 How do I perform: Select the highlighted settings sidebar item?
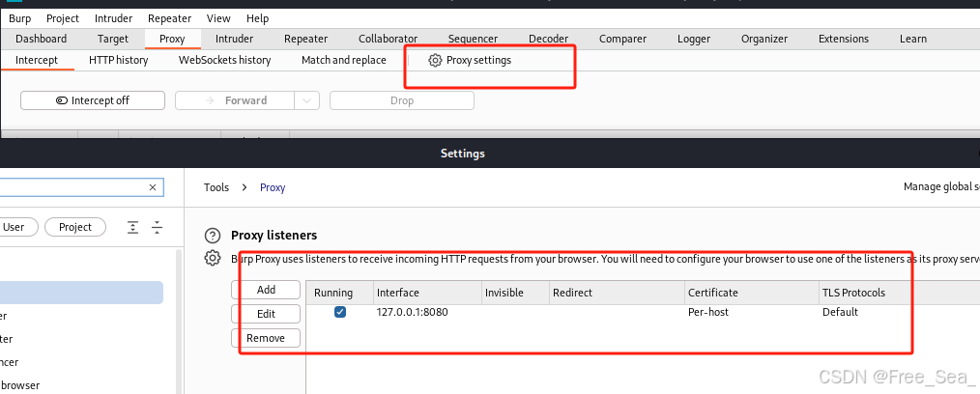[x=81, y=293]
